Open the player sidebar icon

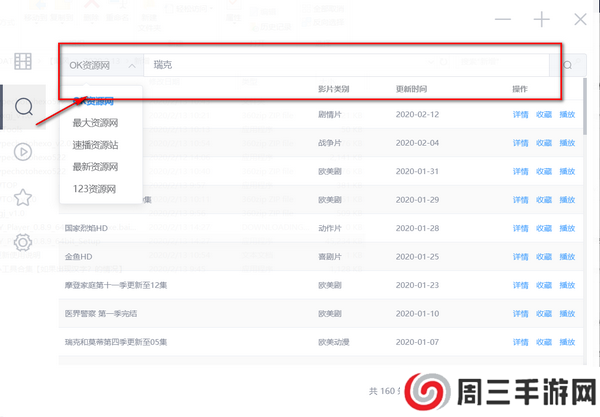[23, 152]
